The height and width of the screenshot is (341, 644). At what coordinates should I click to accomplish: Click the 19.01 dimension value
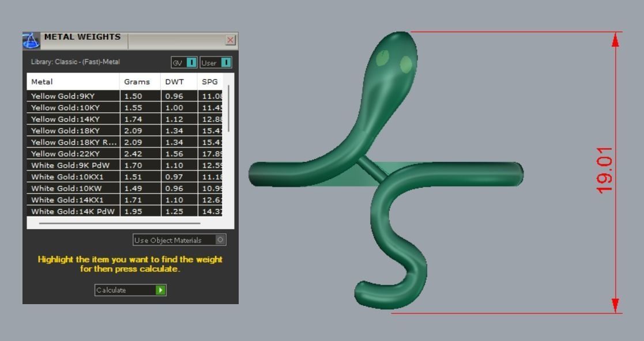click(x=604, y=170)
